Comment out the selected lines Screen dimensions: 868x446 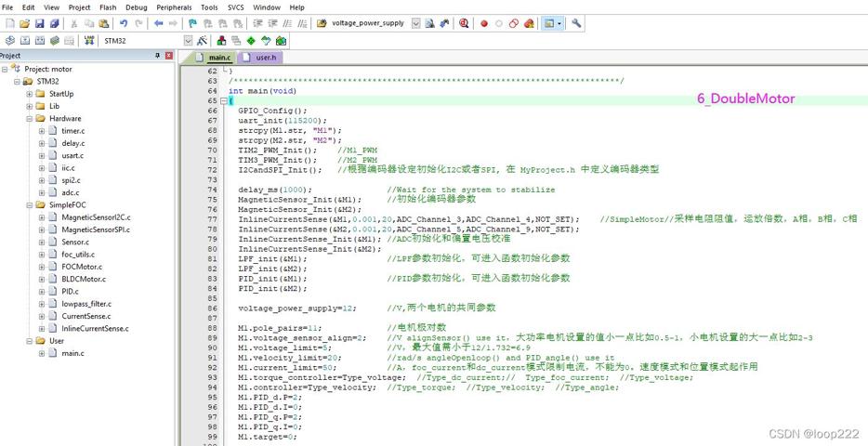pos(287,24)
